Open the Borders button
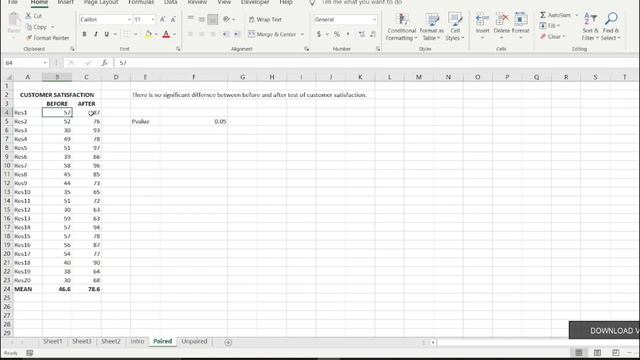Image resolution: width=640 pixels, height=360 pixels. (127, 34)
